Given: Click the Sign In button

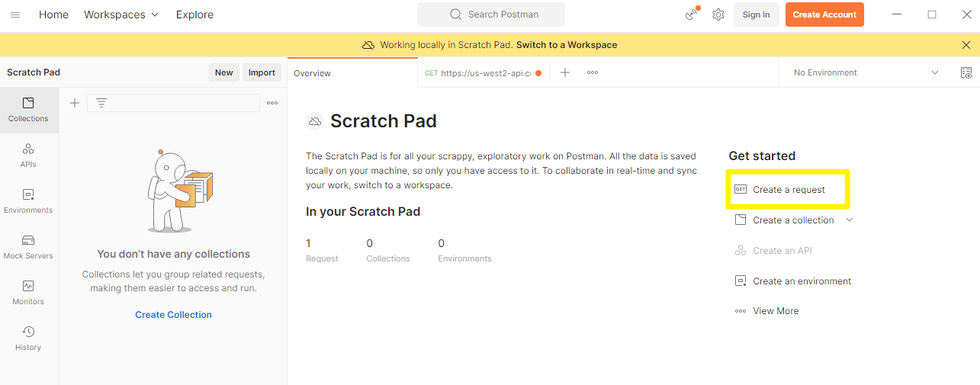Looking at the screenshot, I should (x=756, y=14).
